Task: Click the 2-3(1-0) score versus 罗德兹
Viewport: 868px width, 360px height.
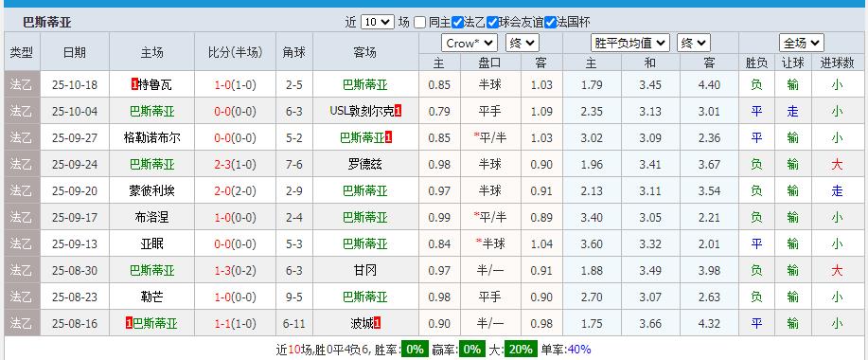Action: coord(236,165)
